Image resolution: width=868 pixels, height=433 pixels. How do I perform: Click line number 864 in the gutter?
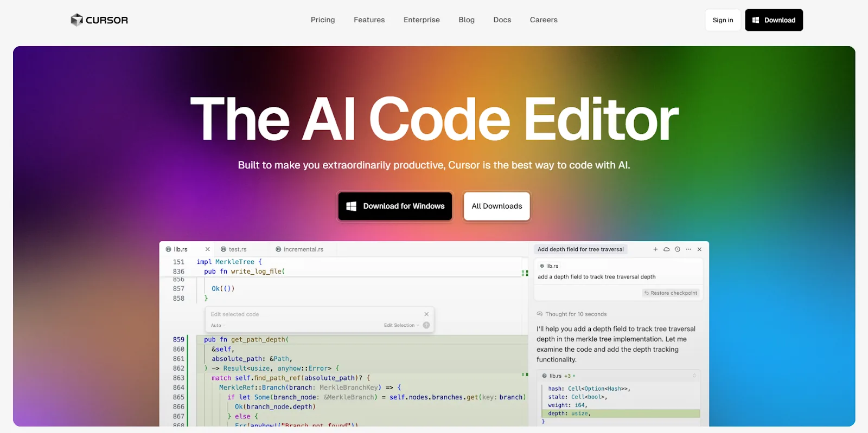178,388
